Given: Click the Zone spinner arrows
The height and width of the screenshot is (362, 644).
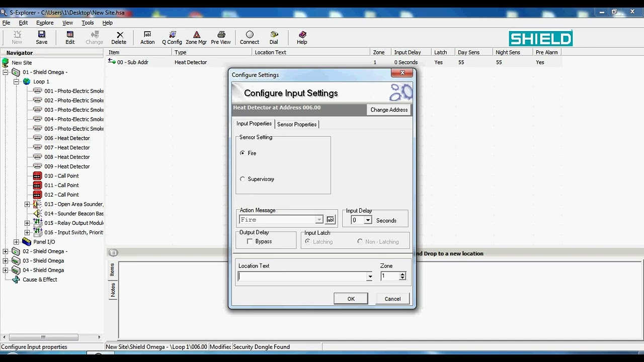Looking at the screenshot, I should point(402,276).
